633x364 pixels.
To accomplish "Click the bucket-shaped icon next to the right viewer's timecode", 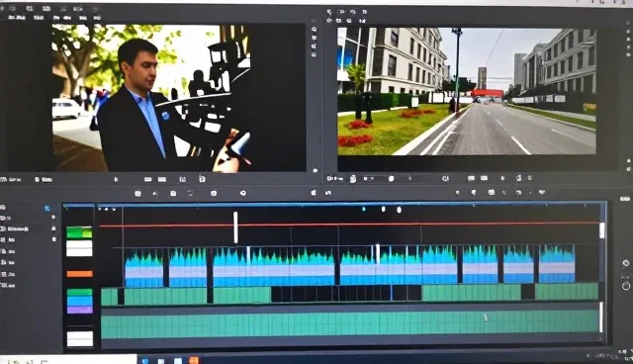I will coord(353,179).
